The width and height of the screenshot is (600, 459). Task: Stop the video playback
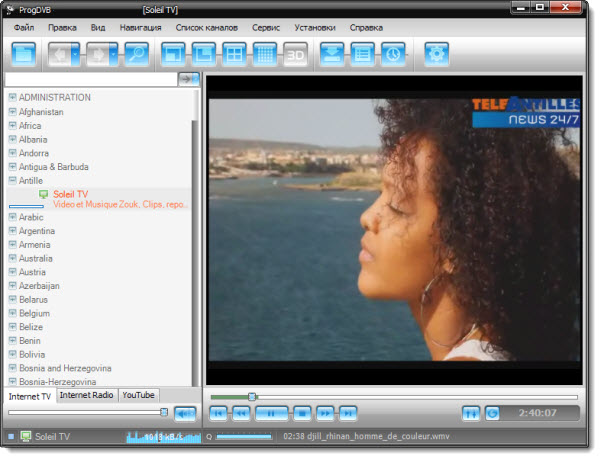(x=300, y=412)
